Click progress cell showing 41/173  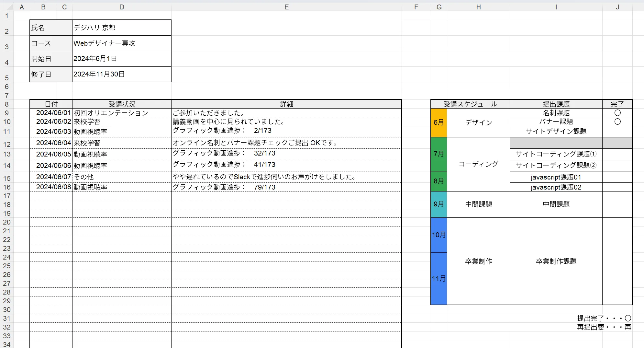coord(286,166)
